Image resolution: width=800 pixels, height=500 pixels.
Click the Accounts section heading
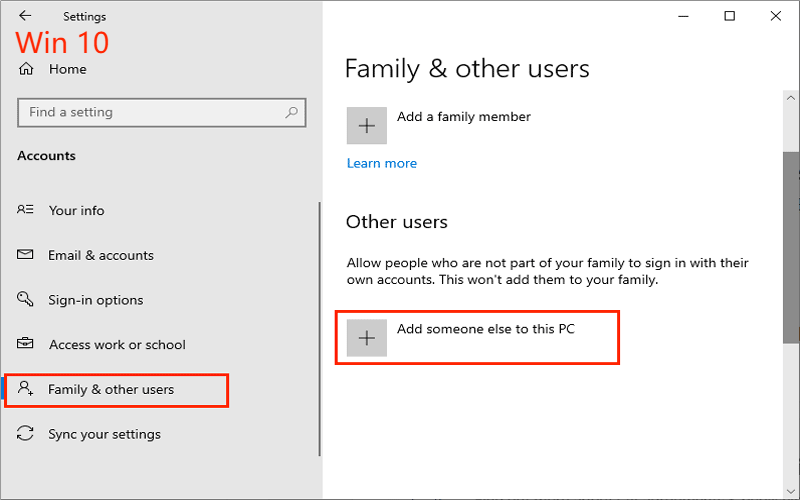pos(46,156)
